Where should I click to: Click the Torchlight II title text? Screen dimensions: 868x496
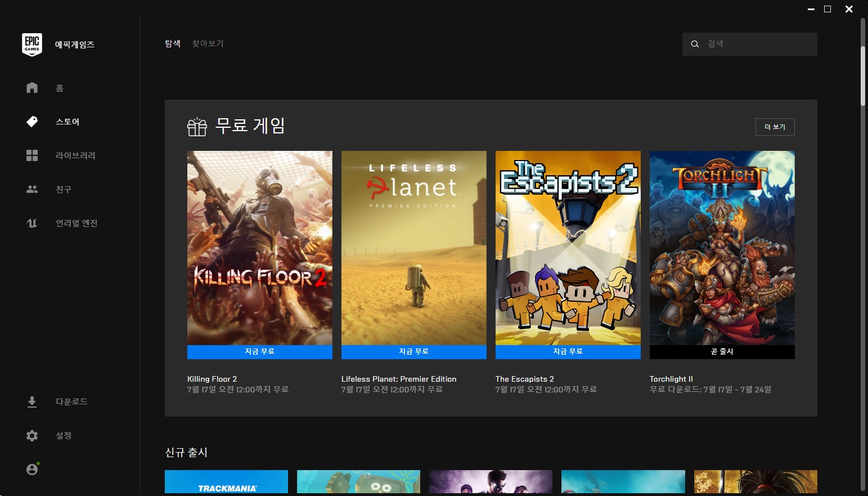pyautogui.click(x=671, y=379)
